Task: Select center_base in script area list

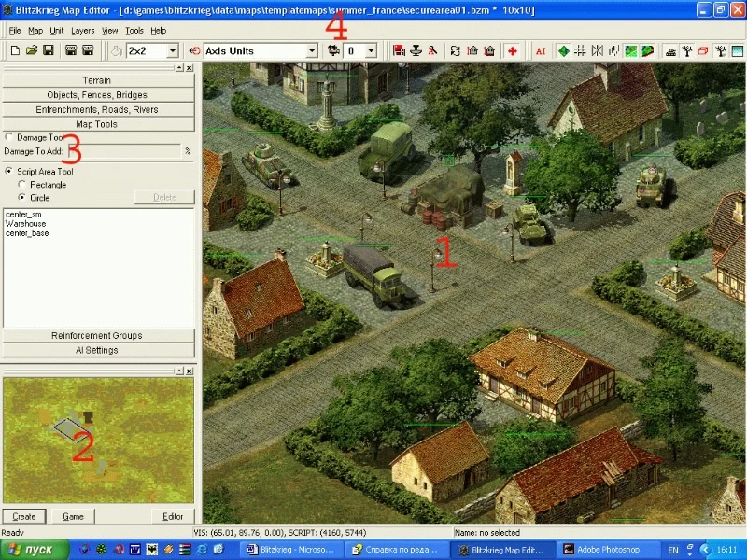Action: (27, 233)
